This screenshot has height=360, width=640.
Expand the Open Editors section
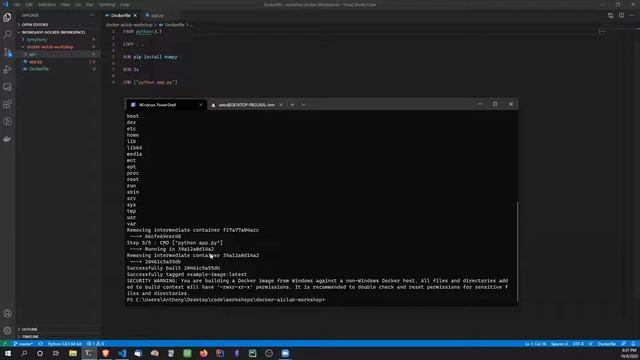click(x=58, y=24)
